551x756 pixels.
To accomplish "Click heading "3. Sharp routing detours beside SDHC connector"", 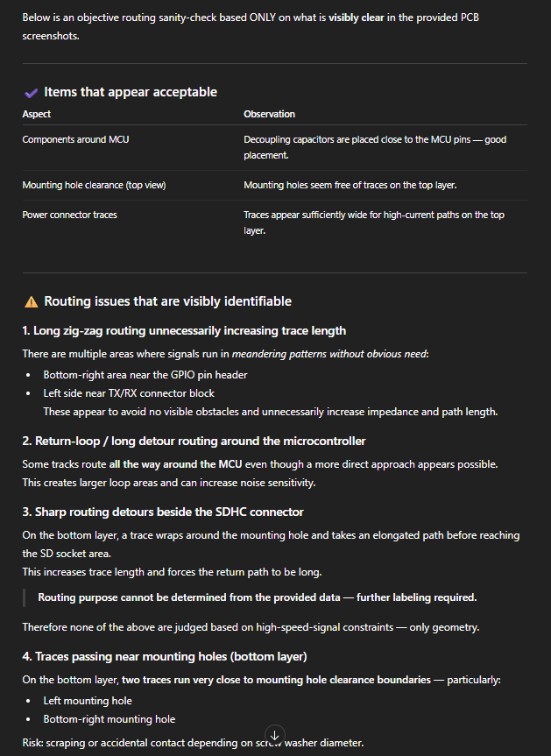I will (163, 512).
